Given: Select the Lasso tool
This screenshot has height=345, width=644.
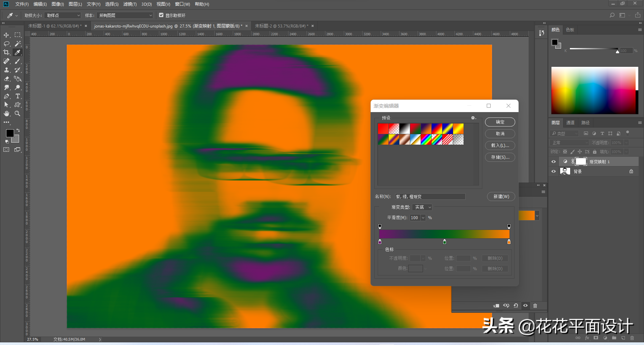Looking at the screenshot, I should (6, 44).
